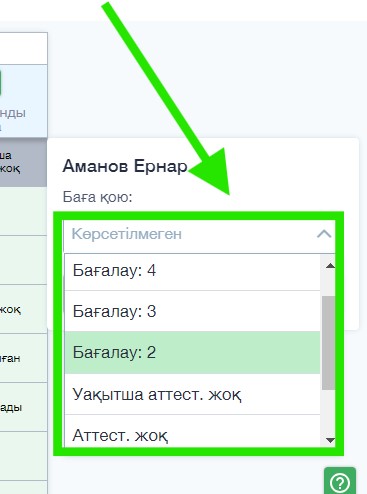Collapse dropdown using the chevron arrow
The image size is (367, 494).
(324, 234)
